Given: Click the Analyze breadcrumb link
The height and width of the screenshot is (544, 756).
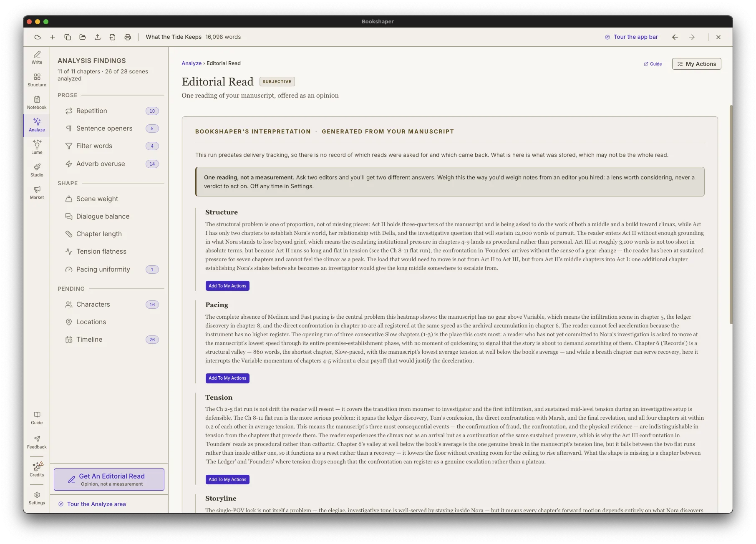Looking at the screenshot, I should pyautogui.click(x=192, y=63).
